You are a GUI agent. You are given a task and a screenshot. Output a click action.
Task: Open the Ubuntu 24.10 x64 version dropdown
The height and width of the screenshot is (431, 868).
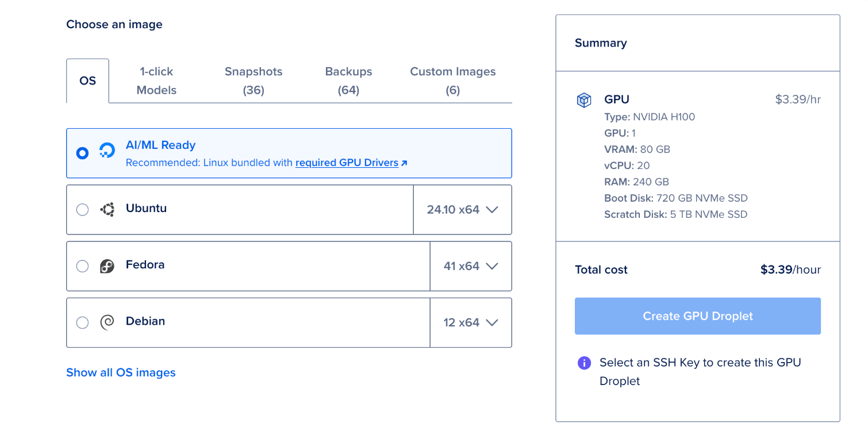pos(462,210)
